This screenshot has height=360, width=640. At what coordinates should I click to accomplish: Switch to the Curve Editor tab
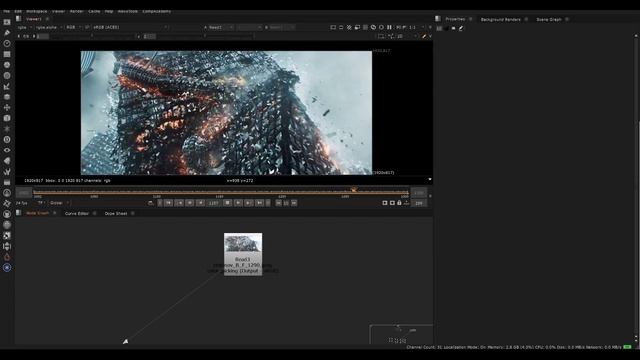pyautogui.click(x=77, y=213)
